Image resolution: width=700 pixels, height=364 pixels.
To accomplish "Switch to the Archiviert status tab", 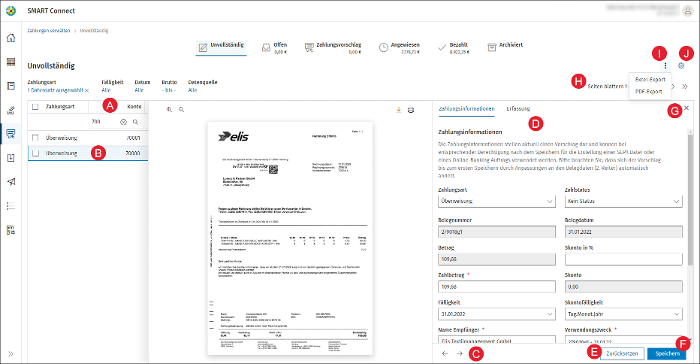I will [505, 47].
